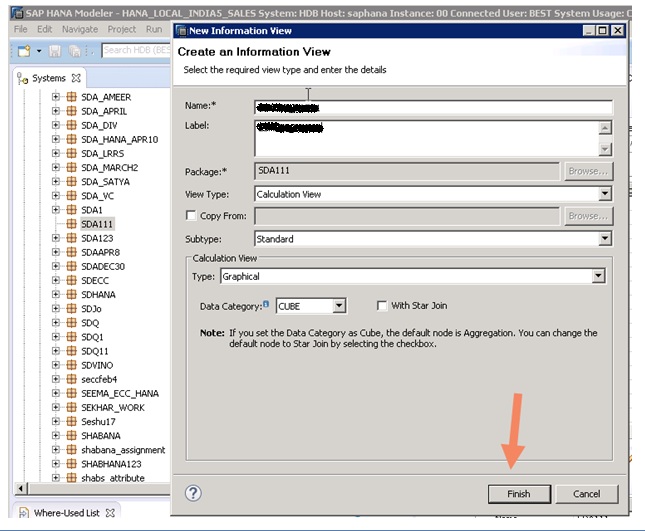The width and height of the screenshot is (645, 531).
Task: Open the Navigate menu
Action: (x=80, y=29)
